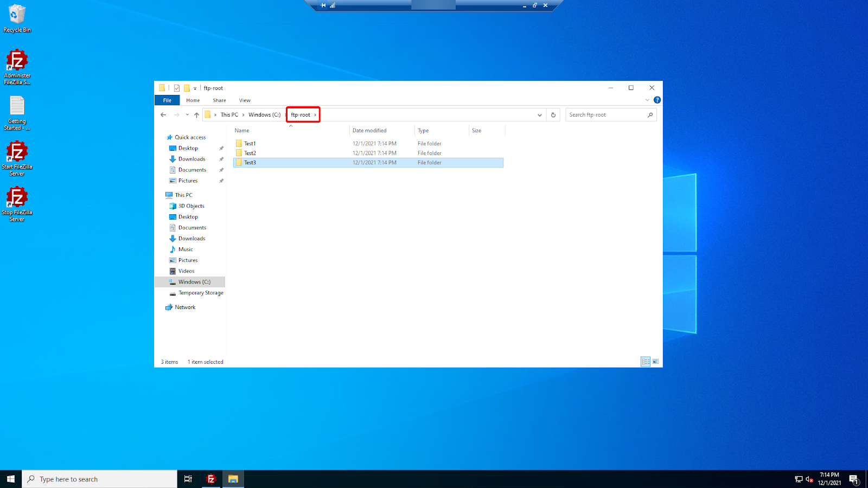This screenshot has height=488, width=868.
Task: Launch the Stop FileZilla Server shortcut
Action: point(17,204)
